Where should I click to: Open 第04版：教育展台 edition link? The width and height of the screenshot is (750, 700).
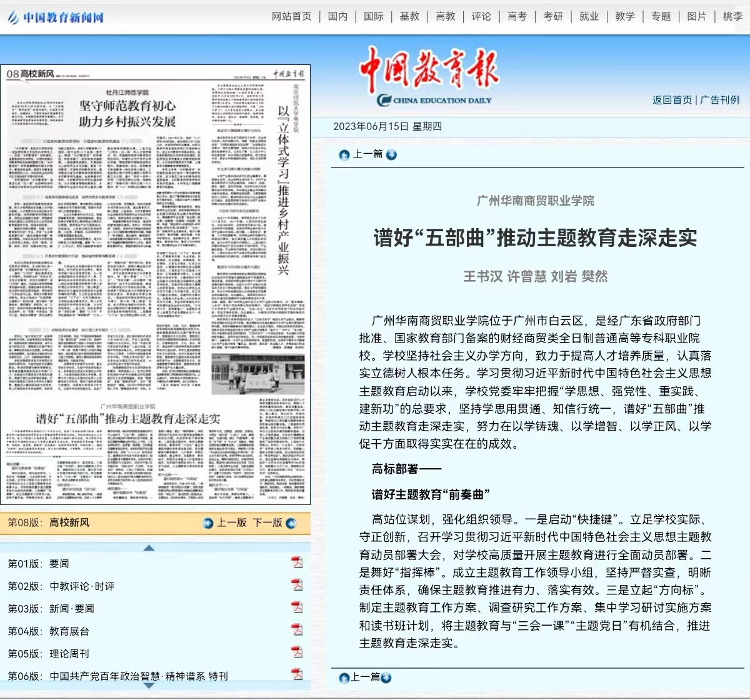click(47, 631)
